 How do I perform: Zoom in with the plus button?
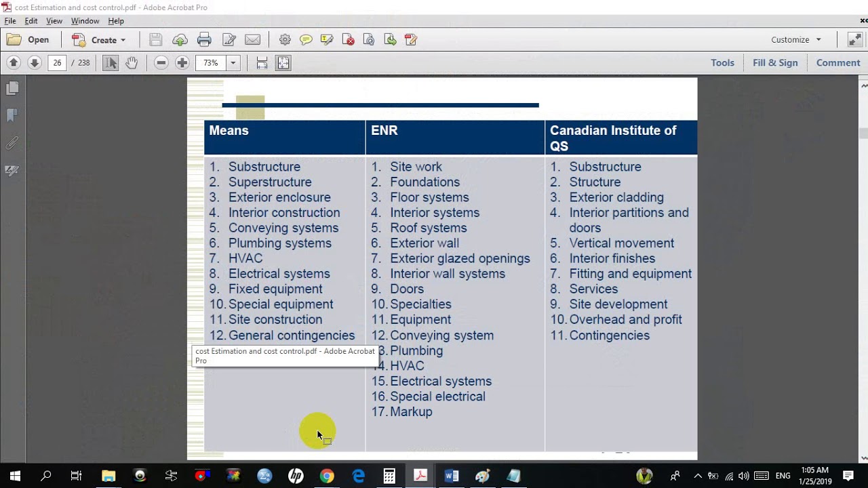click(182, 63)
